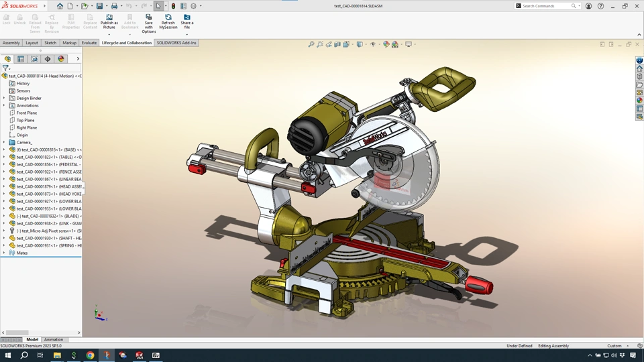
Task: Click the Home icon in quick access toolbar
Action: pyautogui.click(x=60, y=6)
